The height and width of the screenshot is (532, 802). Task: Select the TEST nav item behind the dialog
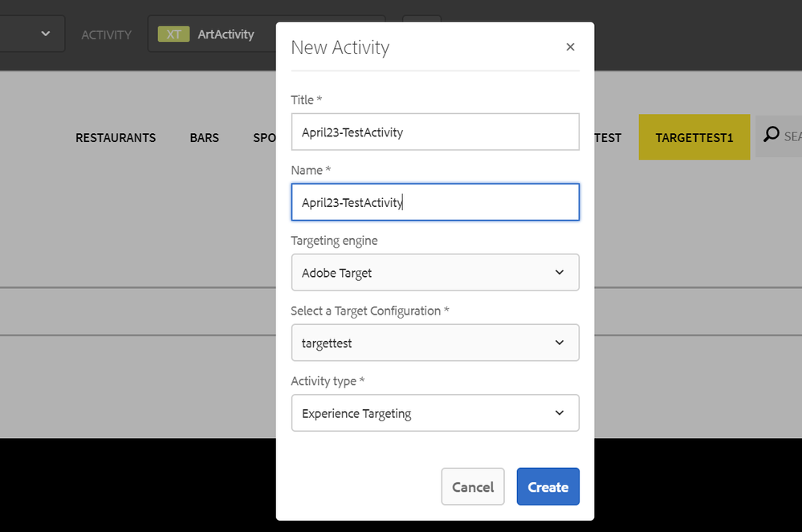click(608, 138)
